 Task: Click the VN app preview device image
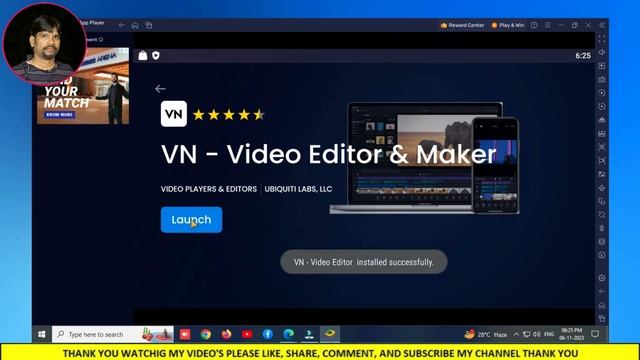424,158
